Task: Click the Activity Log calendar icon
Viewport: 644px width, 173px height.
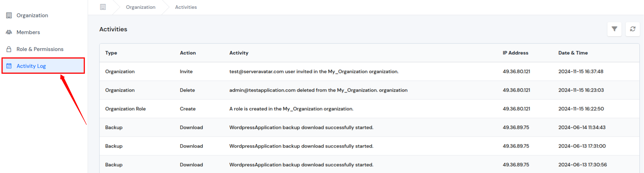Action: pyautogui.click(x=9, y=66)
